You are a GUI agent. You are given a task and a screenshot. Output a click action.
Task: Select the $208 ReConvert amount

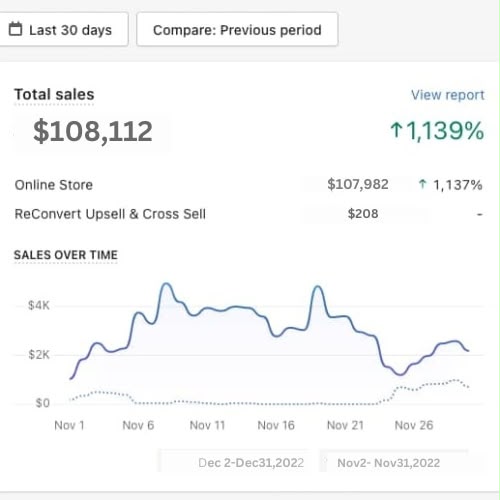pos(363,214)
